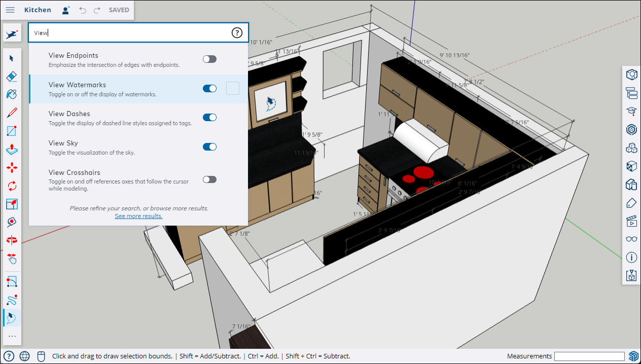
Task: Disable the View Sky toggle
Action: pos(209,147)
